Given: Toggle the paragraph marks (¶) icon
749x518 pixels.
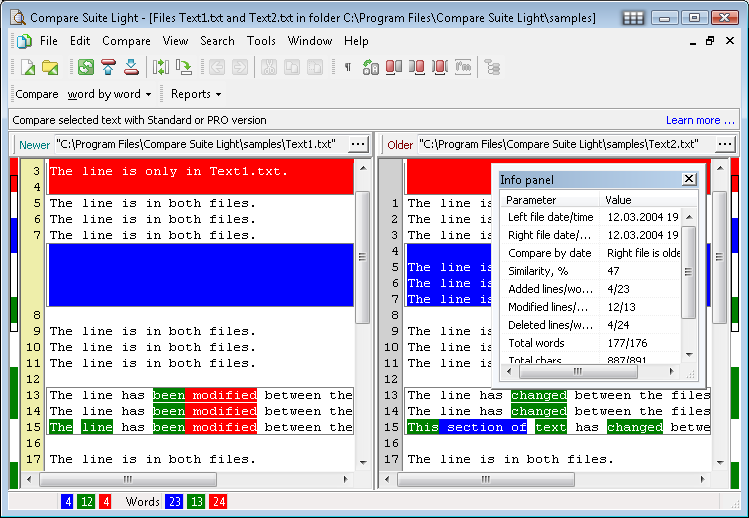Looking at the screenshot, I should [347, 67].
